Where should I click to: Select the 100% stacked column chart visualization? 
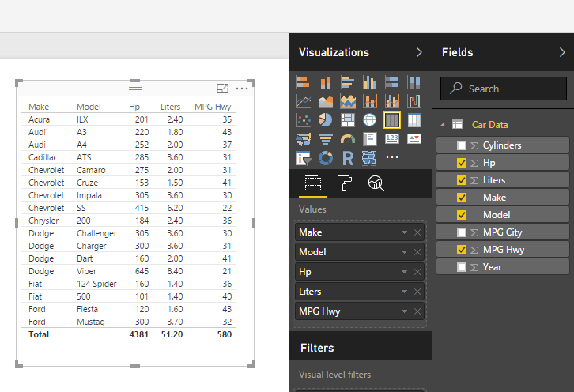pos(414,82)
